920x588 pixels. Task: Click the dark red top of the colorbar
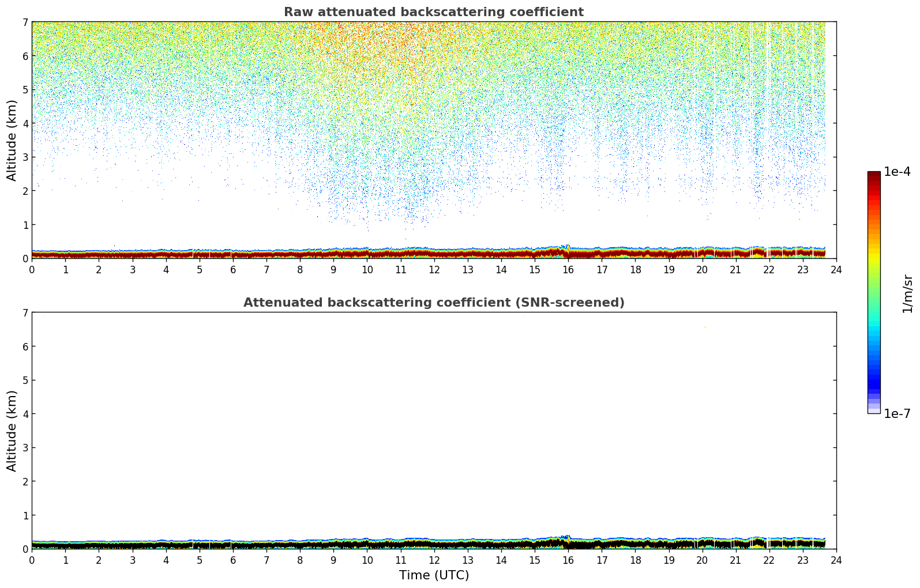pos(874,176)
